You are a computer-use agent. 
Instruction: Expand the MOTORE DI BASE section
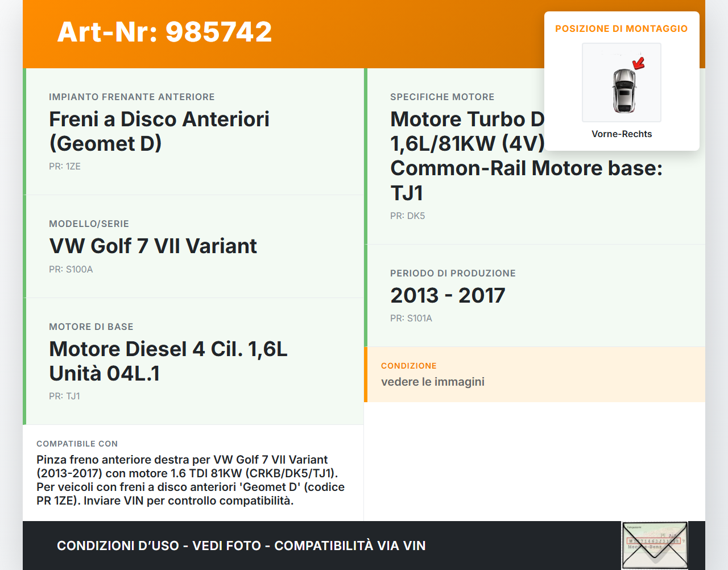pos(193,361)
